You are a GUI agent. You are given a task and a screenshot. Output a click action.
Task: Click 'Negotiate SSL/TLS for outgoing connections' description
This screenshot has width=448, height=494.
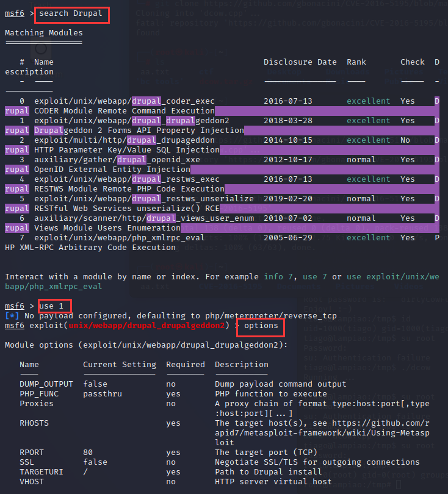pos(317,462)
